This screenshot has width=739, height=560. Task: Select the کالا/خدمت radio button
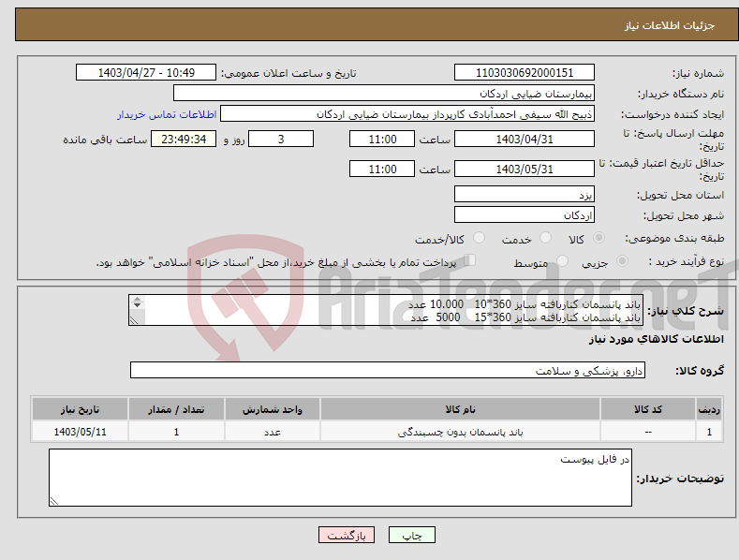pyautogui.click(x=479, y=238)
